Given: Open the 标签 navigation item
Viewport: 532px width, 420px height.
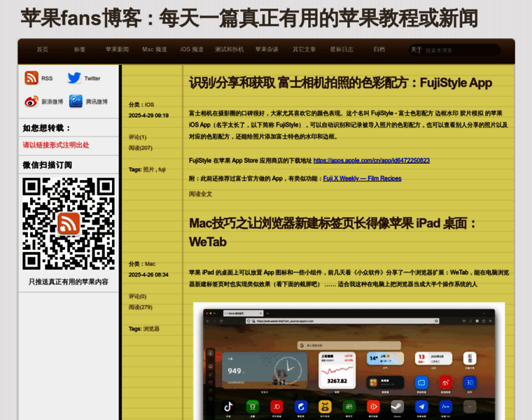Looking at the screenshot, I should [x=80, y=50].
